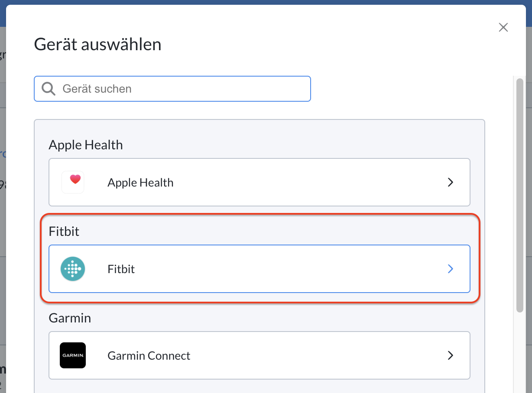Open the Garmin Connect row chevron
Screen dimensions: 532x393
[451, 355]
